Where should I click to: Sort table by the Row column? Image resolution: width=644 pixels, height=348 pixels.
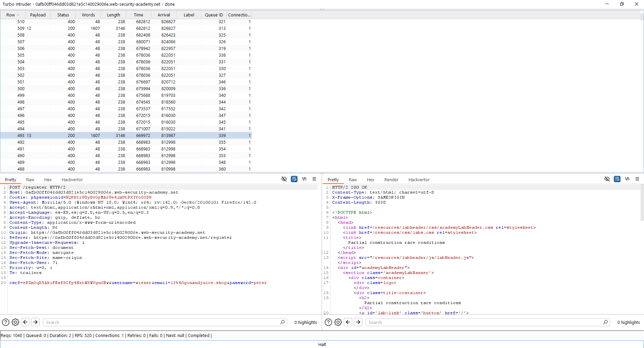(11, 15)
